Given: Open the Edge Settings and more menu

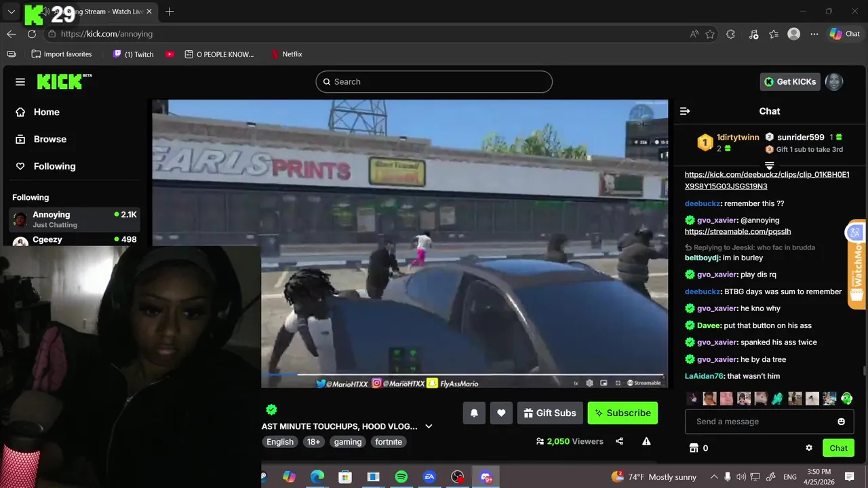Looking at the screenshot, I should pyautogui.click(x=814, y=34).
